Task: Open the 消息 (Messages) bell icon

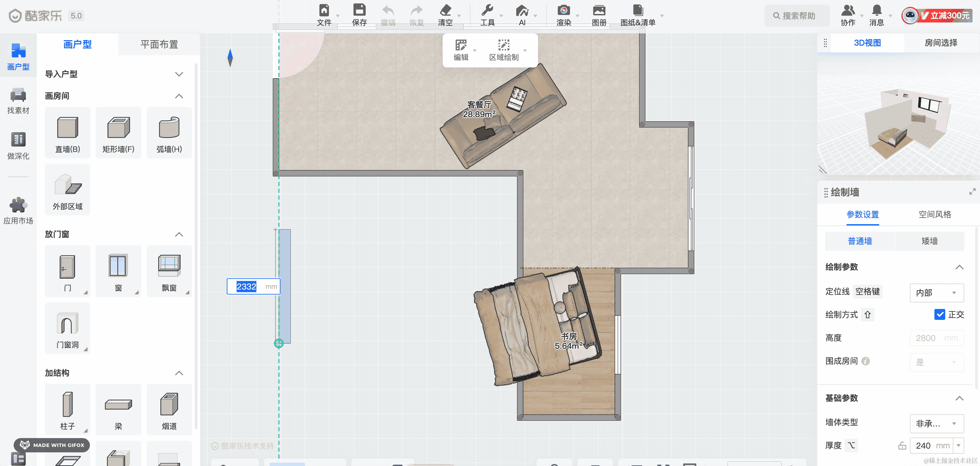Action: (876, 10)
